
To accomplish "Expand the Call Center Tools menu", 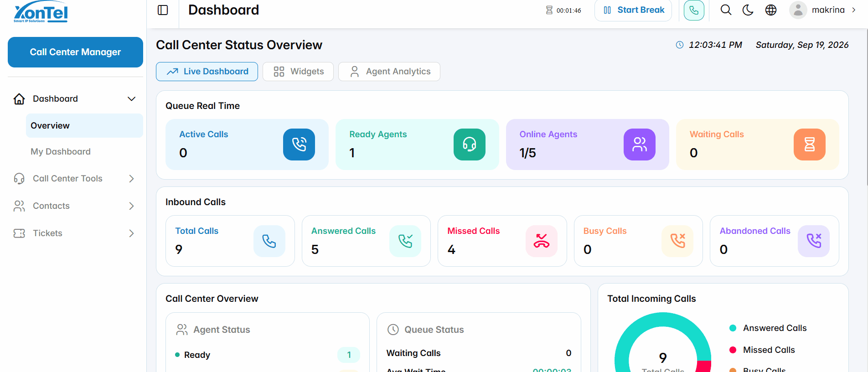I will click(75, 179).
